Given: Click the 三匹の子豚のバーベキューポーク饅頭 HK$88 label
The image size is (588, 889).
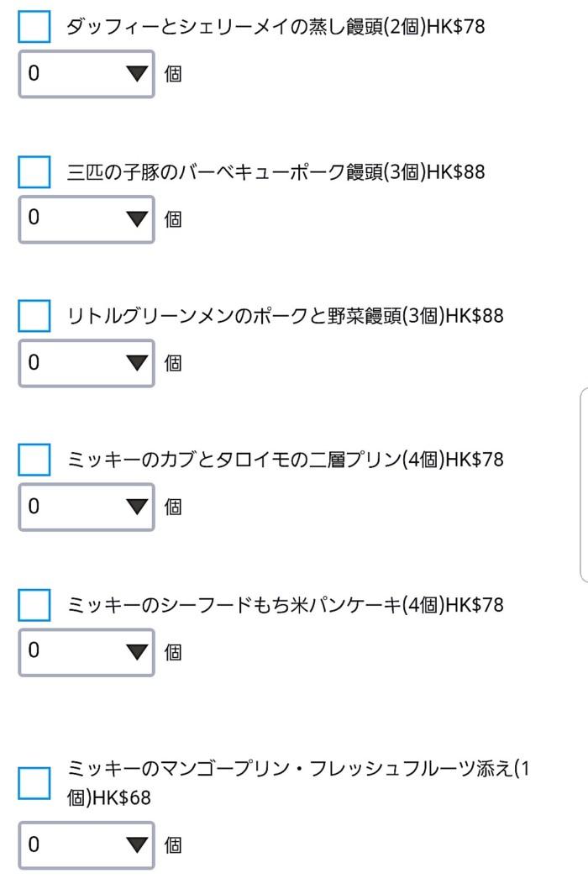Looking at the screenshot, I should (276, 172).
